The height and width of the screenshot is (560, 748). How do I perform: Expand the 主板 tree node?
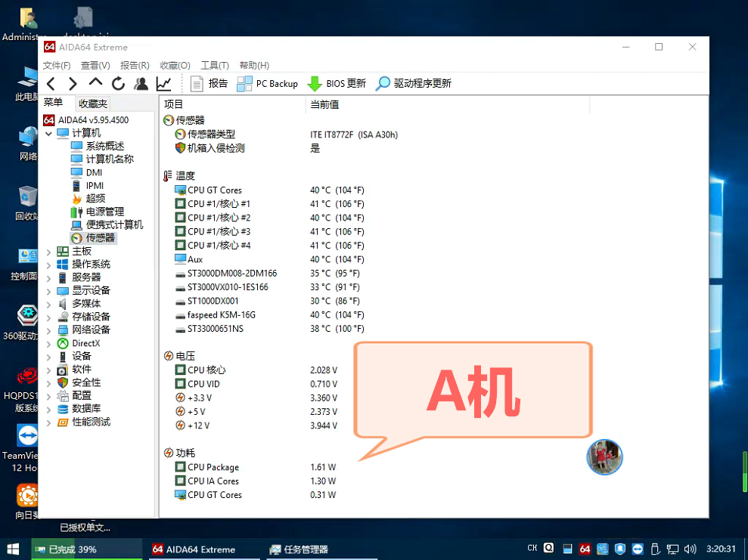click(x=48, y=252)
